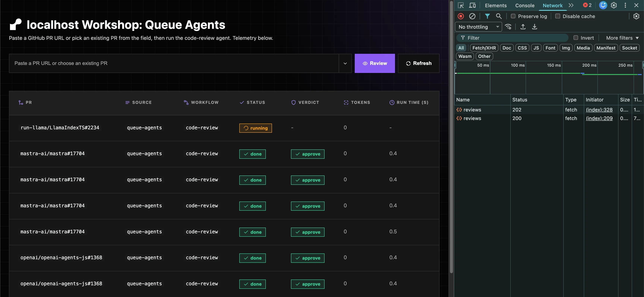Filter requests by Wasm type

465,56
